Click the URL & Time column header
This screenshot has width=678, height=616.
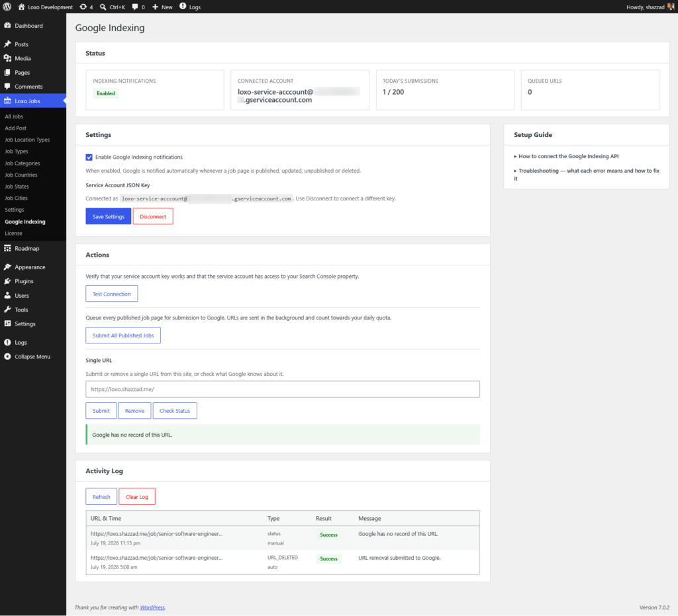coord(106,518)
